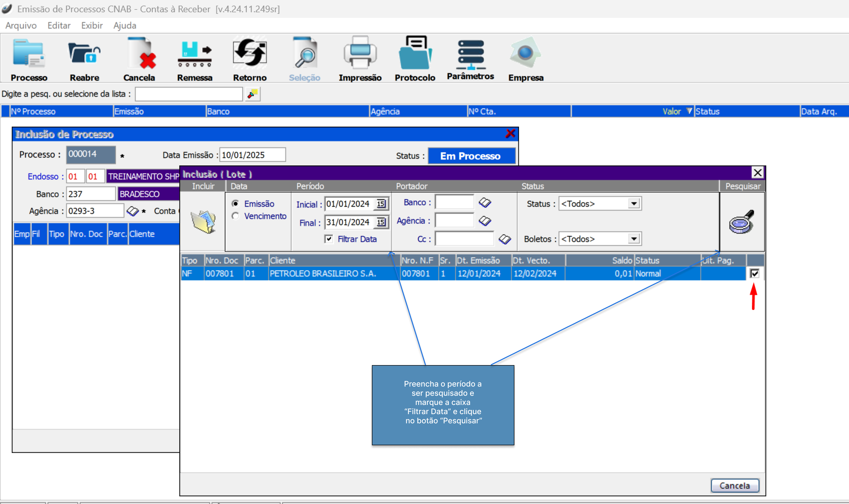This screenshot has height=504, width=849.
Task: Toggle checkbox on PETROLEO BRASILEIRO row
Action: tap(754, 273)
